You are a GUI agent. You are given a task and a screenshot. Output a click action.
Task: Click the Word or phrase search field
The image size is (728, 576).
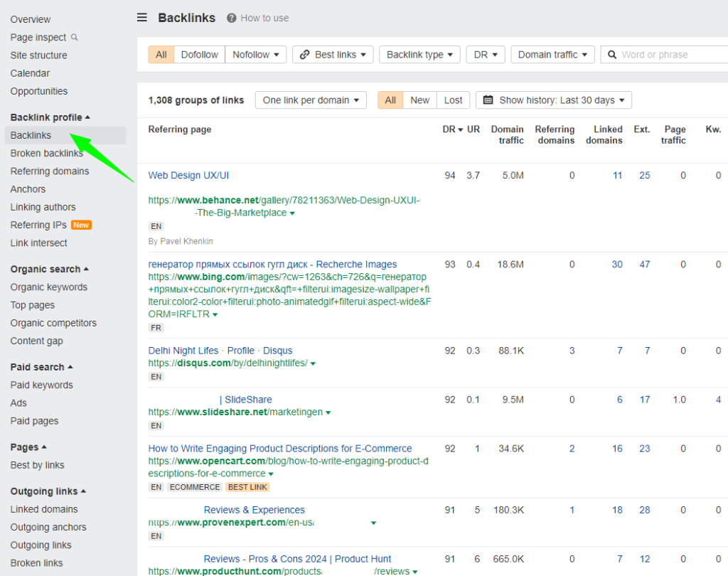click(668, 55)
